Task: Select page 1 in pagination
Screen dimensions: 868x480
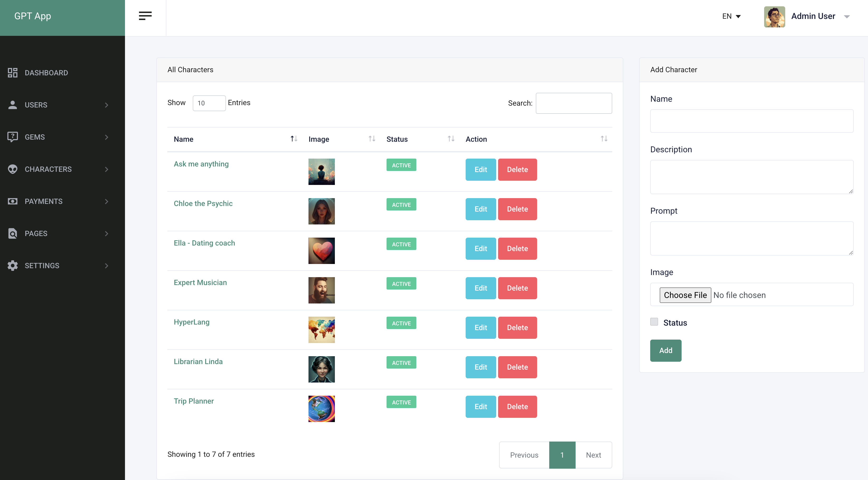Action: coord(562,455)
